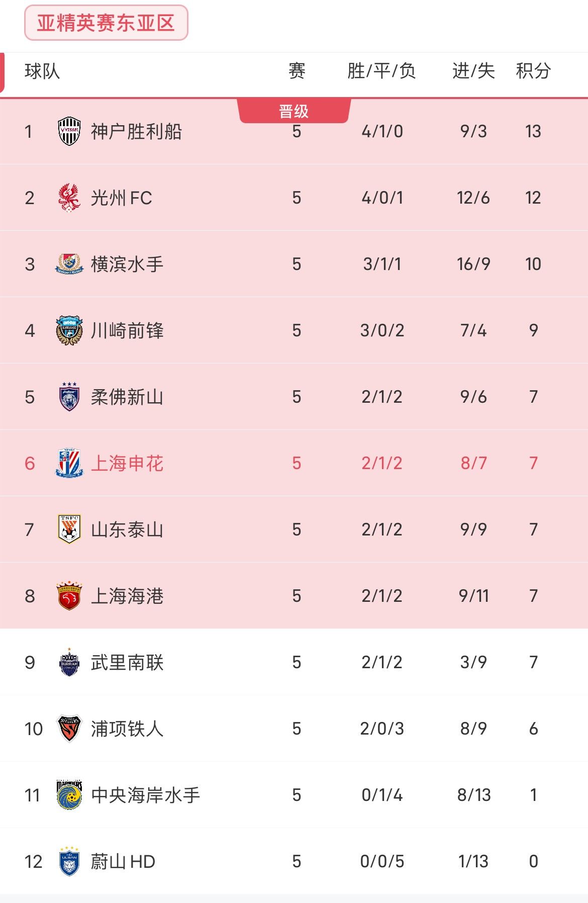Screen dimensions: 588x903
Task: Open the 横滨水手 team emblem
Action: [69, 264]
